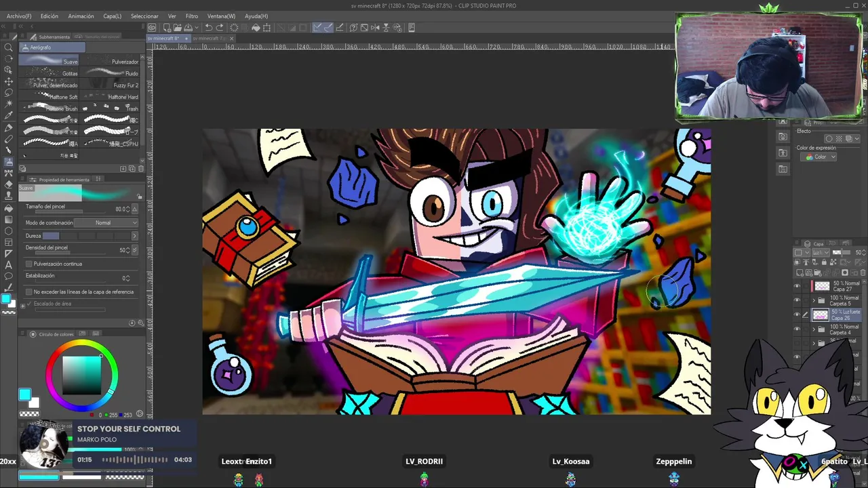Select the Zoom magnifier tool
Screen dimensions: 868x488
pos(8,47)
